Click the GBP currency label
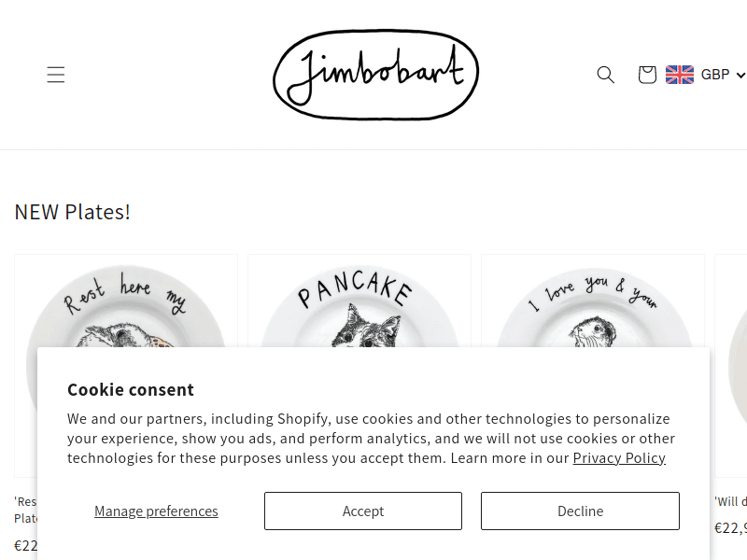This screenshot has width=747, height=560. 715,75
